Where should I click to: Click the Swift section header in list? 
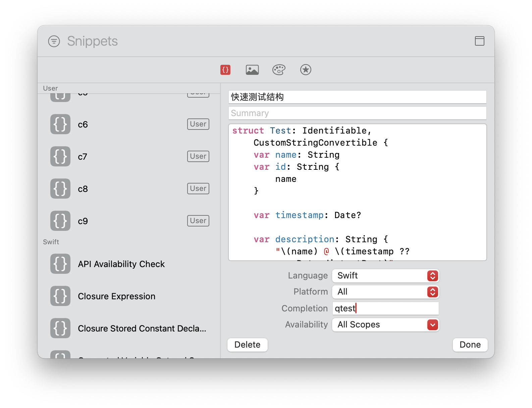[x=51, y=242]
